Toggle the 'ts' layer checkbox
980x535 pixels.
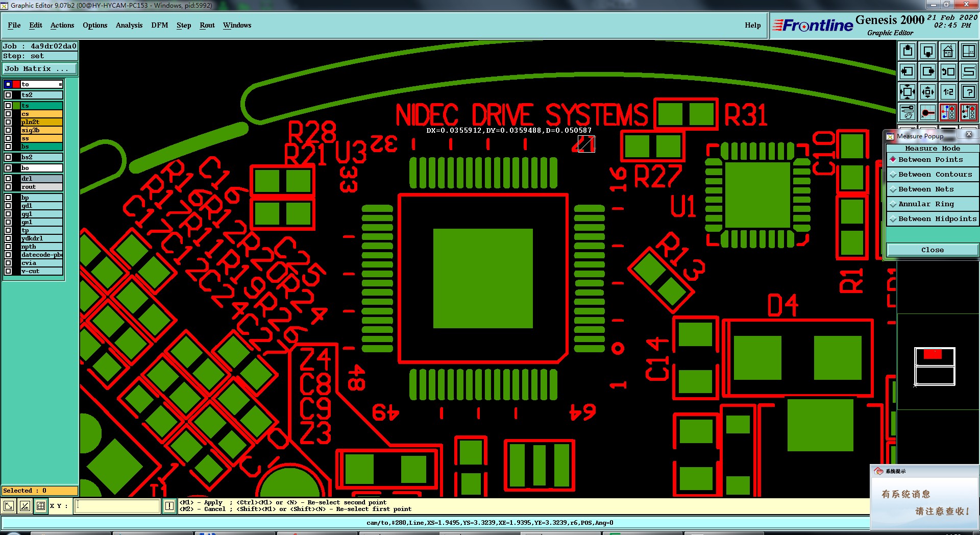click(x=8, y=106)
